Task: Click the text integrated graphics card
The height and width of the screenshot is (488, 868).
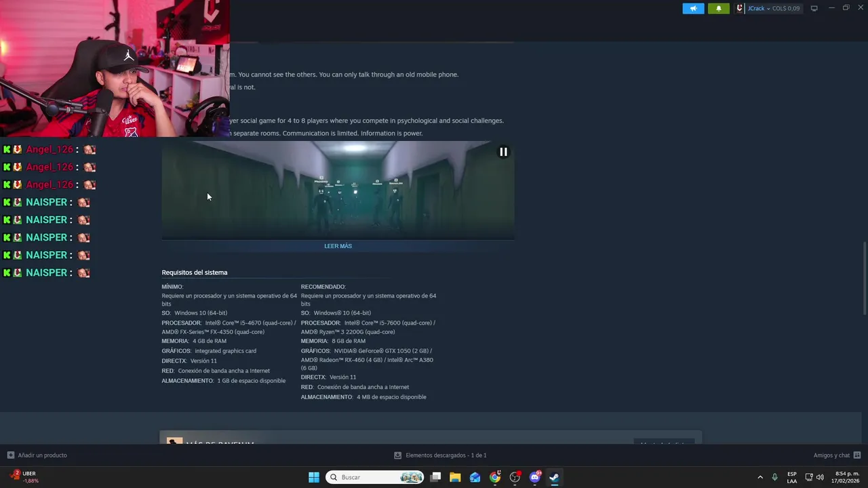Action: (225, 351)
